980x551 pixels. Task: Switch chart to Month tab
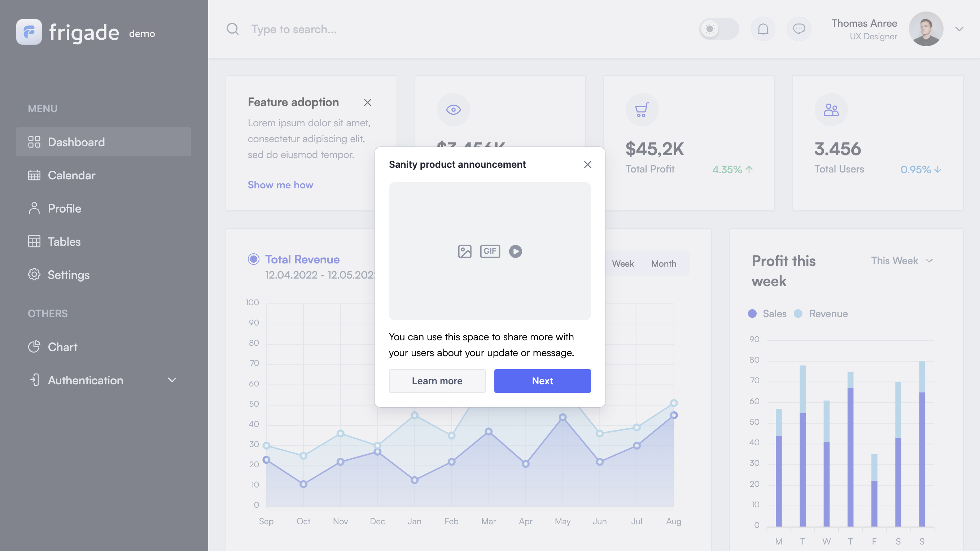pos(664,263)
